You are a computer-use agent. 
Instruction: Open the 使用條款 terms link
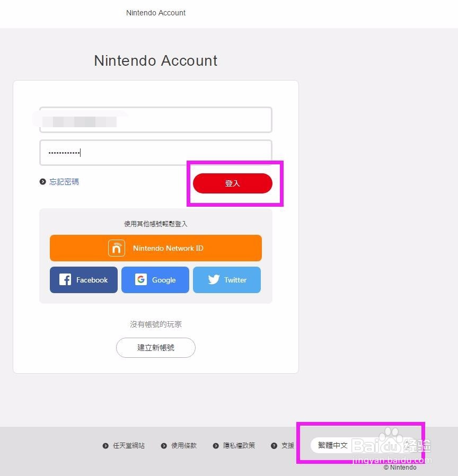(x=184, y=446)
